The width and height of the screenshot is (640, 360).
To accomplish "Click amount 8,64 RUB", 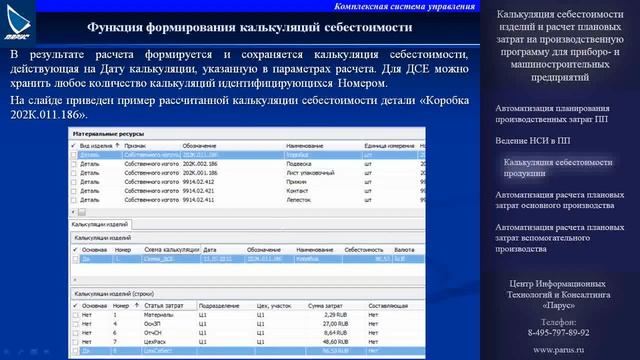I will click(x=336, y=333).
